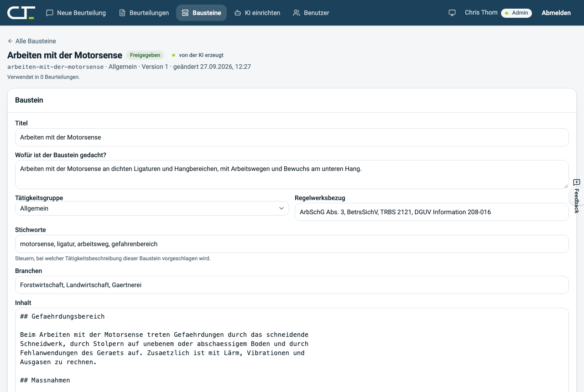The height and width of the screenshot is (392, 584).
Task: Edit the Branchen input field
Action: coord(292,285)
